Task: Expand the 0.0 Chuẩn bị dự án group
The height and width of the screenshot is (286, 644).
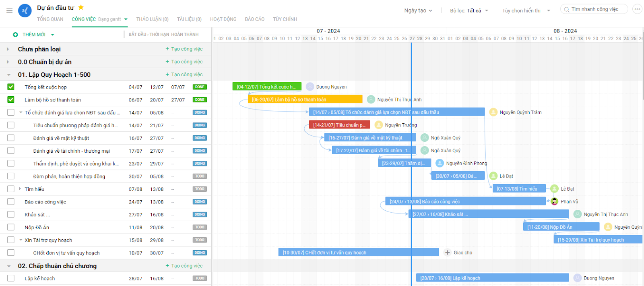Action: (x=8, y=62)
